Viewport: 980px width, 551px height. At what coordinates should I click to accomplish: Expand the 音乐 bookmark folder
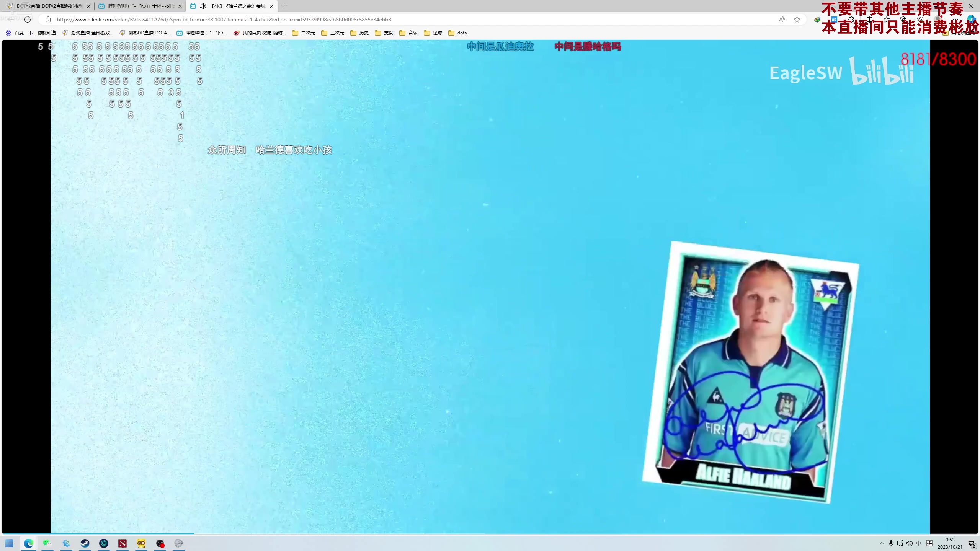pyautogui.click(x=408, y=33)
